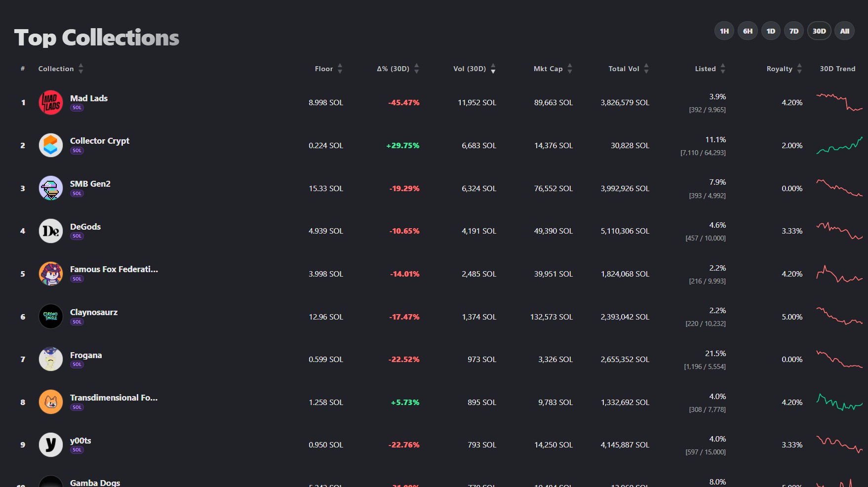Open the Gamba Dogs collection link
Image resolution: width=868 pixels, height=487 pixels.
[95, 483]
